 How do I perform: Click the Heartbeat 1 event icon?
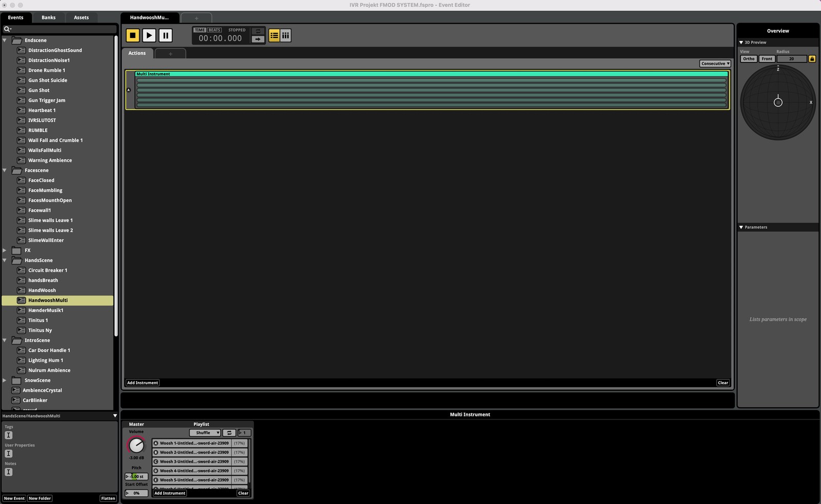tap(21, 110)
